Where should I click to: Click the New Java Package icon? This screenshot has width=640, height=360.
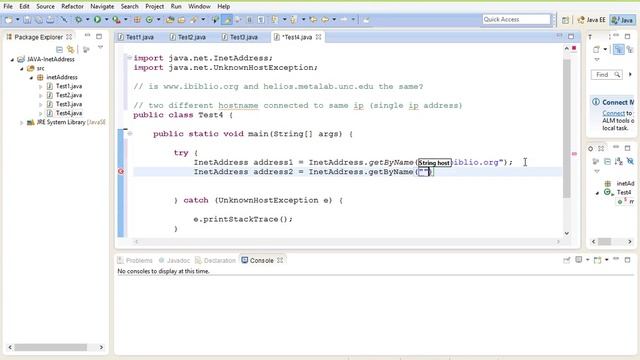coord(137,20)
